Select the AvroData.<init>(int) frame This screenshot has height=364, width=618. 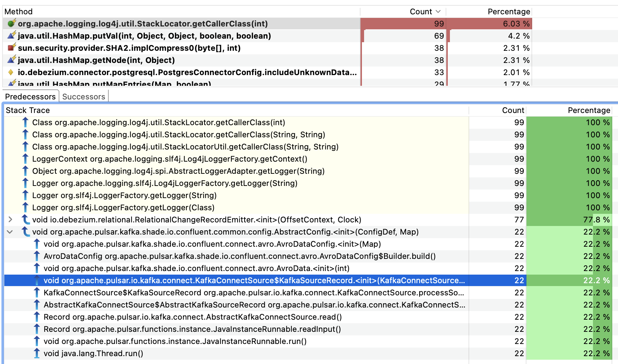(x=308, y=268)
